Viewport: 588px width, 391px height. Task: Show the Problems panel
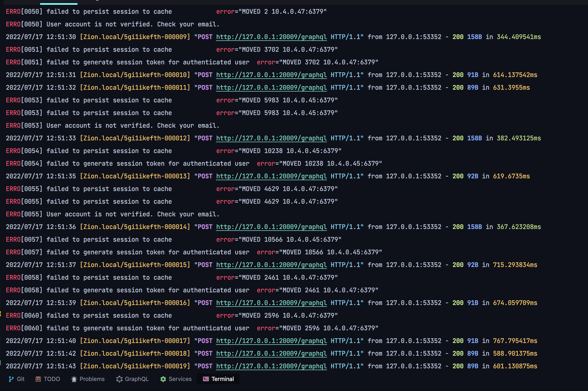[88, 379]
